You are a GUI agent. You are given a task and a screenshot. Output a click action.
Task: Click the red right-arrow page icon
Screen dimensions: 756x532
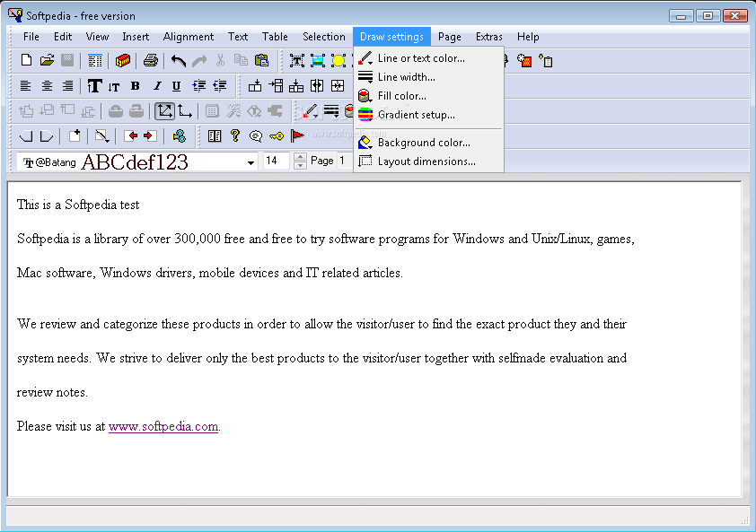pos(150,135)
